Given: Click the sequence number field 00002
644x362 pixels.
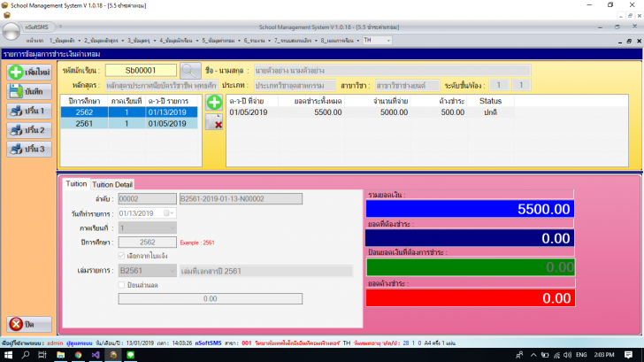Looking at the screenshot, I should click(148, 199).
